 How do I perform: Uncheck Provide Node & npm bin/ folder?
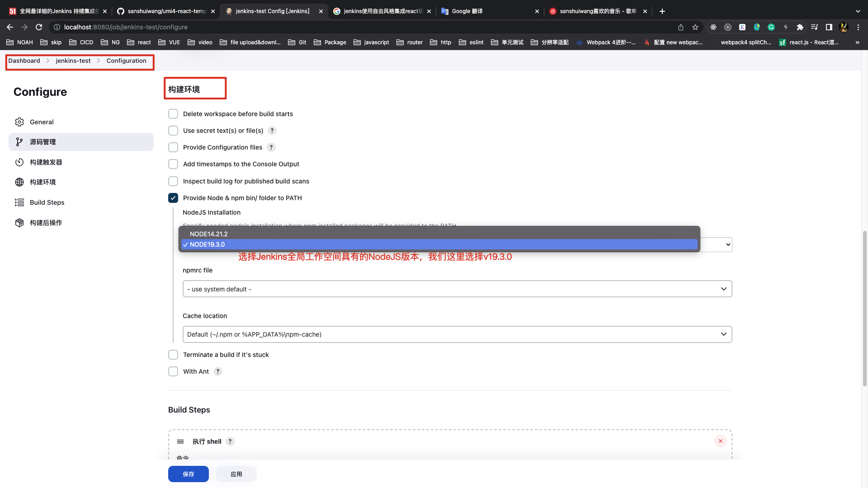(x=173, y=198)
